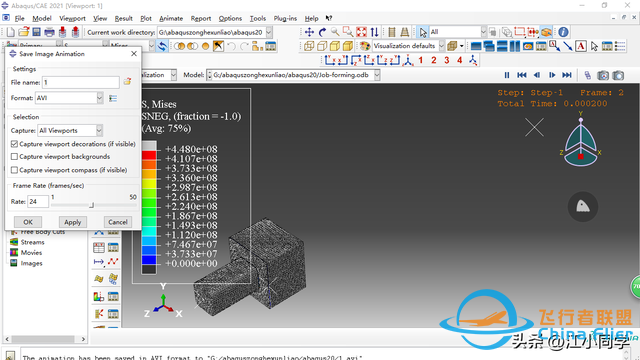Viewport: 640px width, 360px height.
Task: Click the file browse folder icon
Action: [127, 82]
